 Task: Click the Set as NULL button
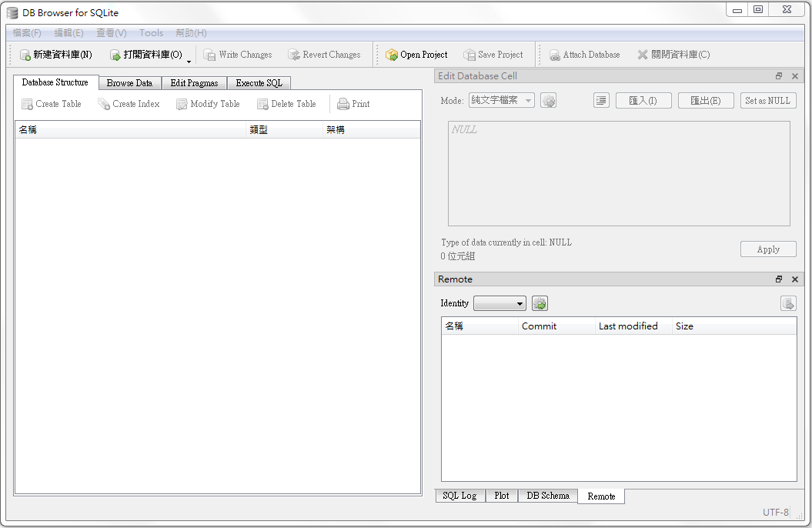click(x=768, y=100)
